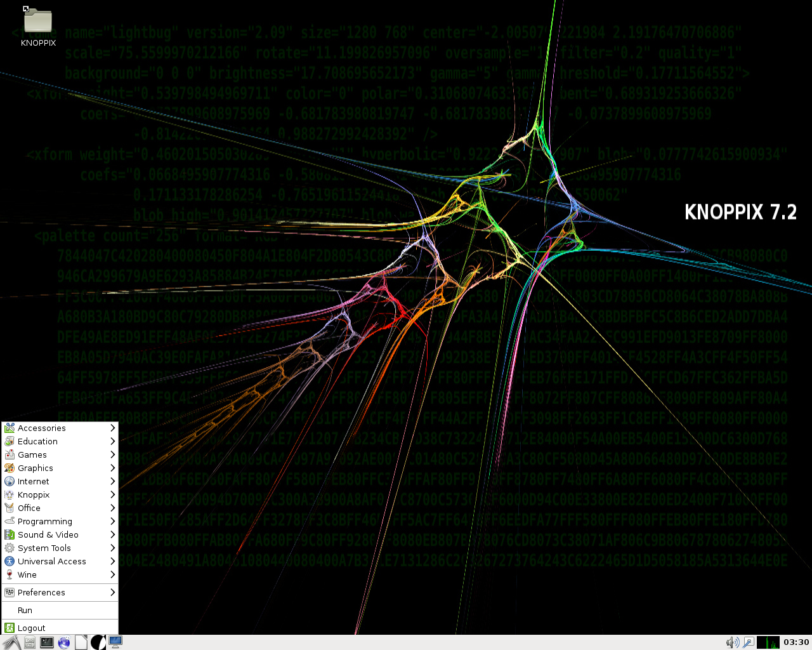Open the Accessories menu category
Viewport: 812px width, 650px height.
[x=60, y=428]
